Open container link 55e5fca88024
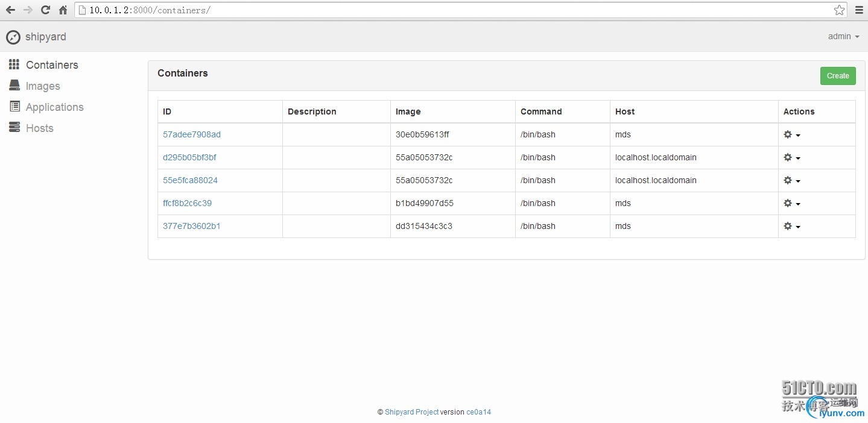This screenshot has width=868, height=423. 190,180
